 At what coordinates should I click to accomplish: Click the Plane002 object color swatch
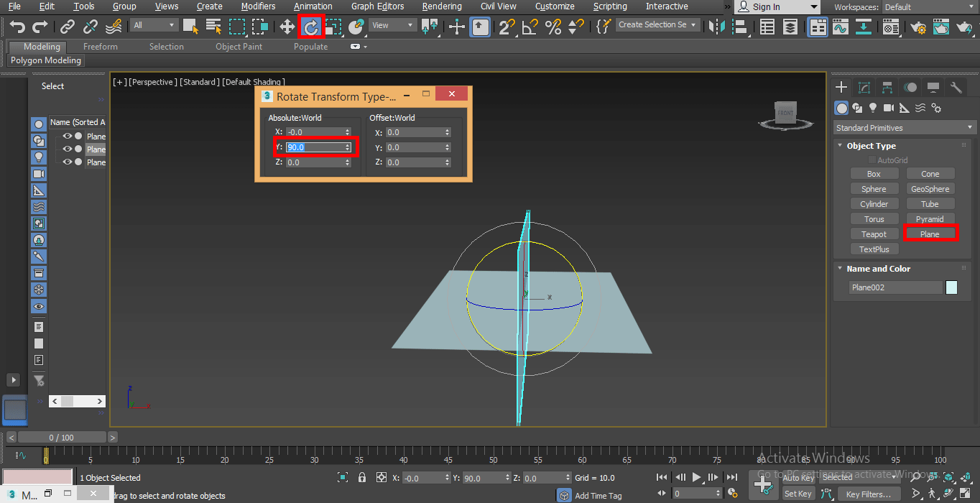[951, 287]
